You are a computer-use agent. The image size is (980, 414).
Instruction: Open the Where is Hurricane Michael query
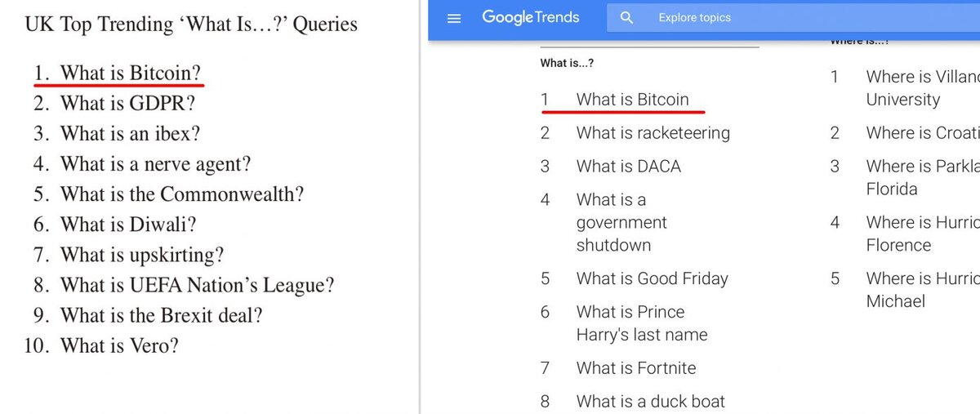[919, 290]
